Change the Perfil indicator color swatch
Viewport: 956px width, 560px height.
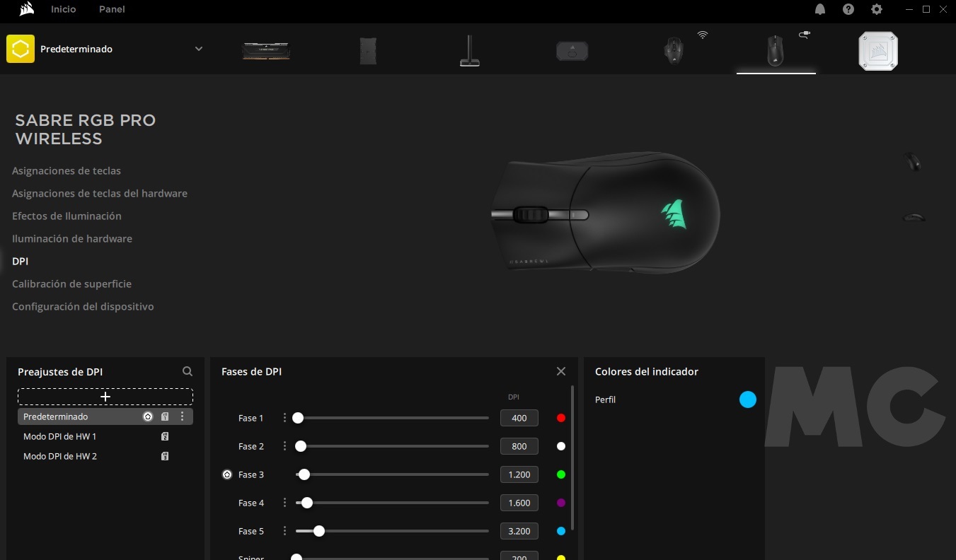pyautogui.click(x=747, y=399)
